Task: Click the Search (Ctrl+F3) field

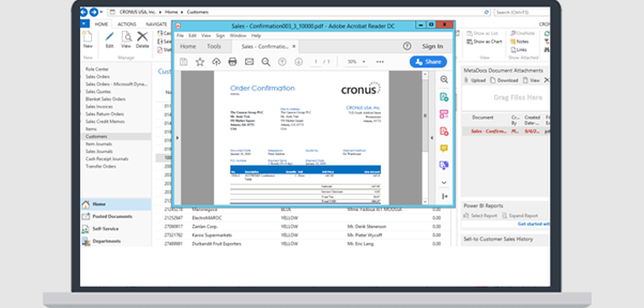Action: coord(521,12)
